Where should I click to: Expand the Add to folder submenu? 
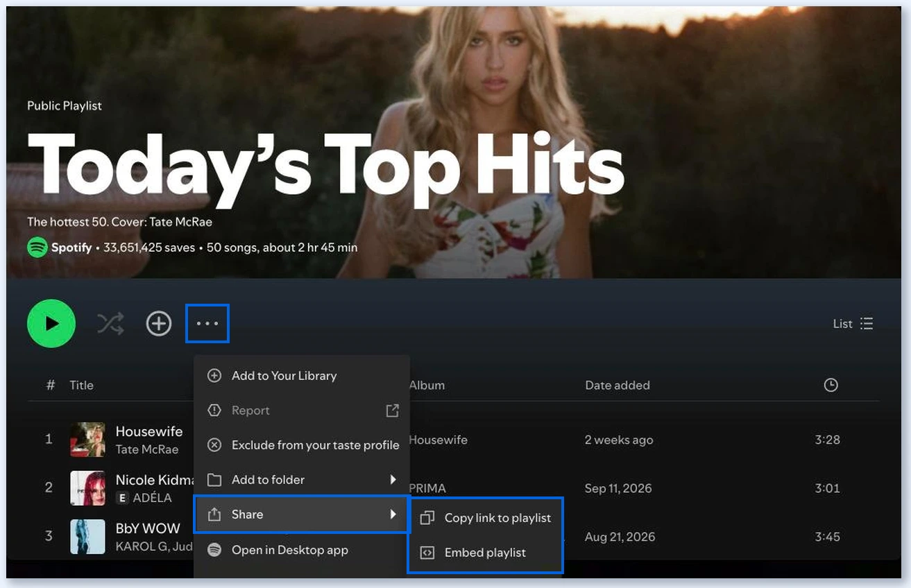pyautogui.click(x=302, y=480)
